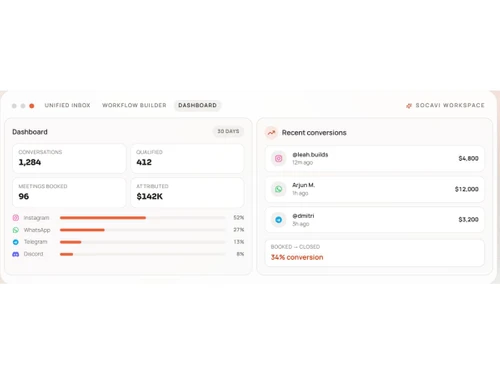Click the WhatsApp channel icon in breakdown

16,230
